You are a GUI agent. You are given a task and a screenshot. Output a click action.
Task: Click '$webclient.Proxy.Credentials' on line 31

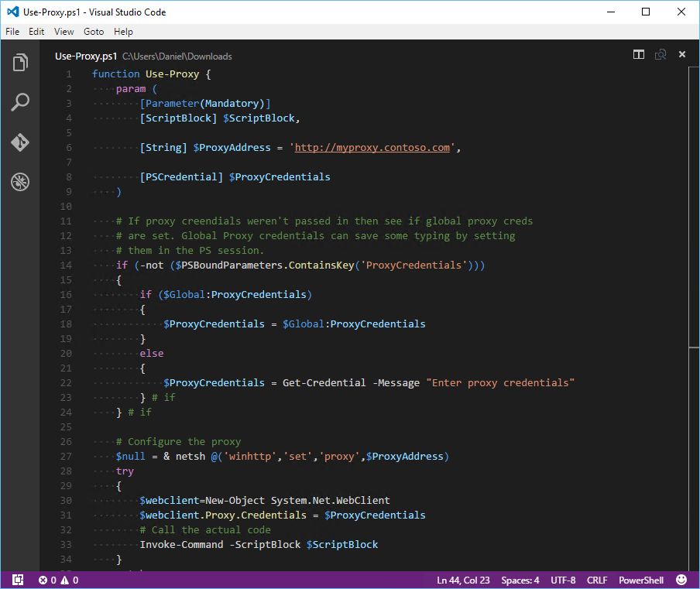click(223, 515)
